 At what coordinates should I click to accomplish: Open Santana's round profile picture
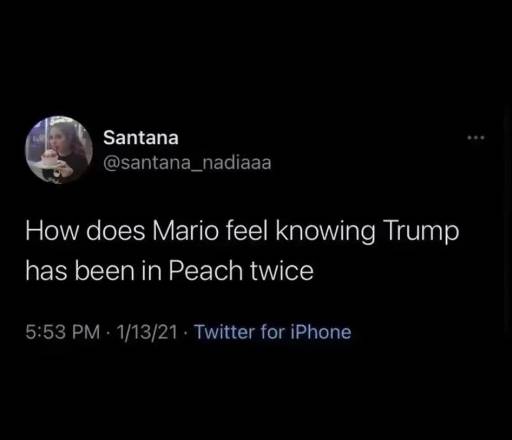(x=59, y=150)
